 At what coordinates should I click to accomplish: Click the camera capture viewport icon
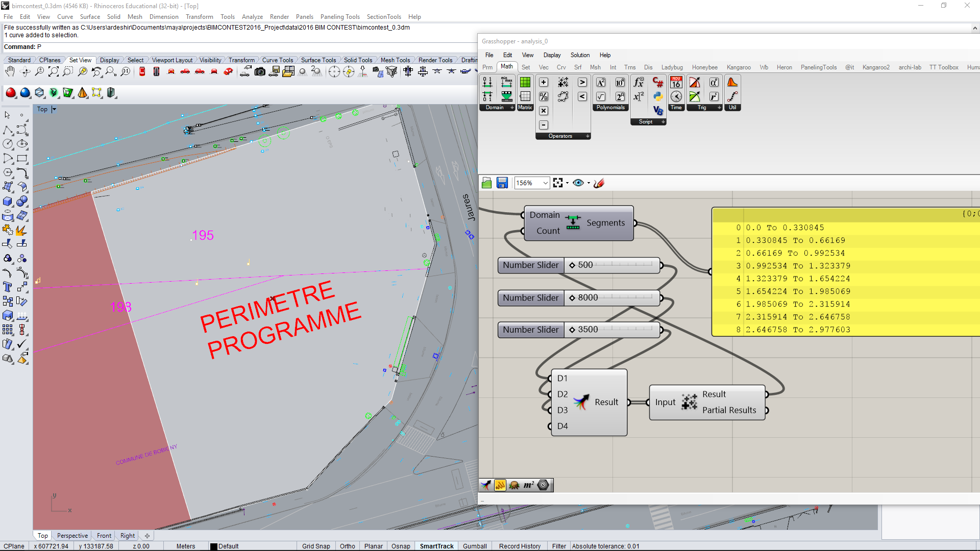coord(260,72)
